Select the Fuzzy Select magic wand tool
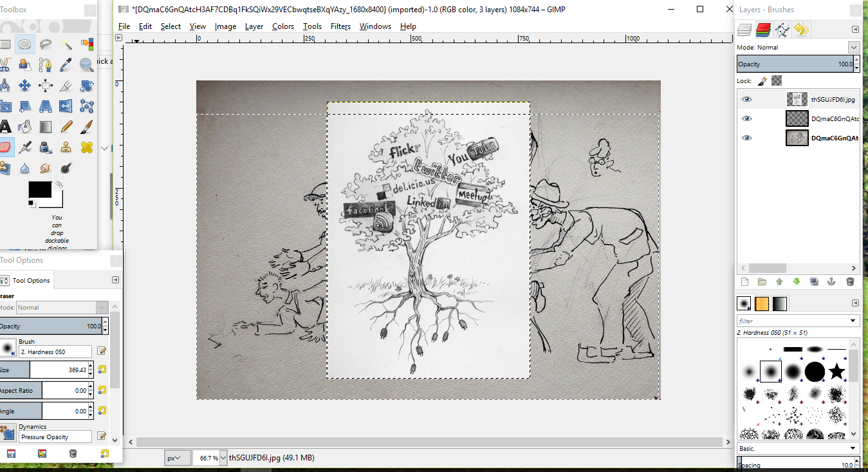 pyautogui.click(x=66, y=44)
